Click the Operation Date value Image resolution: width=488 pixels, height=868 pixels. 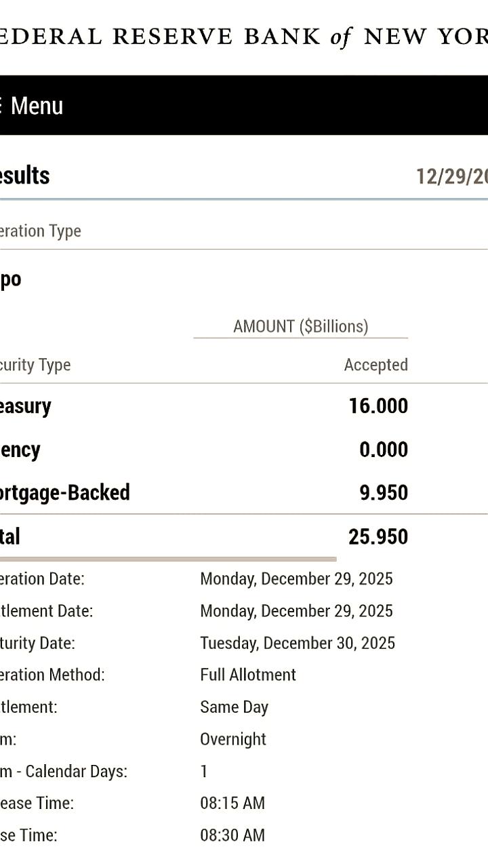click(296, 579)
